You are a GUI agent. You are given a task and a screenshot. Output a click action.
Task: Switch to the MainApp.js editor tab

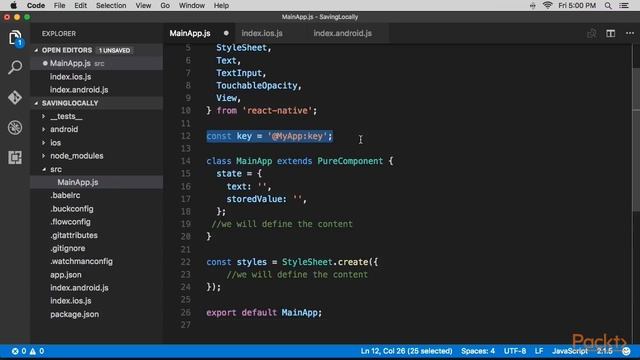pyautogui.click(x=190, y=33)
